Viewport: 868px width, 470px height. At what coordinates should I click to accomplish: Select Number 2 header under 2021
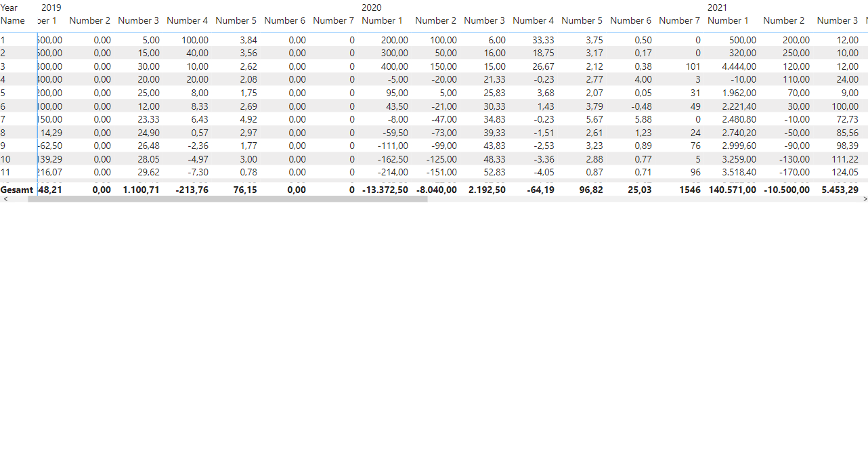[784, 20]
